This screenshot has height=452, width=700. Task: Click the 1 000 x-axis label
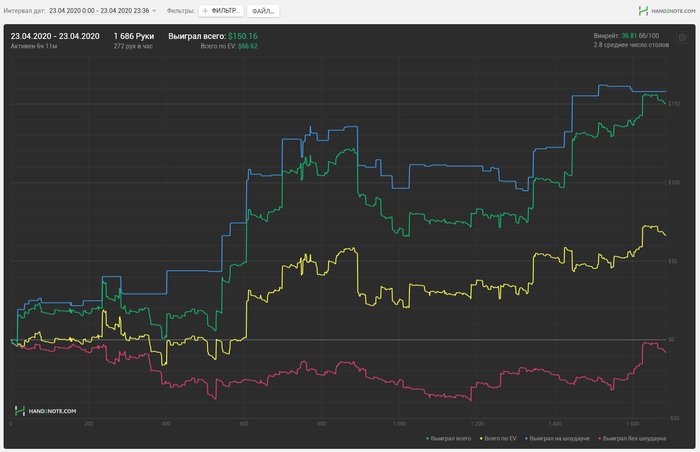[x=399, y=423]
